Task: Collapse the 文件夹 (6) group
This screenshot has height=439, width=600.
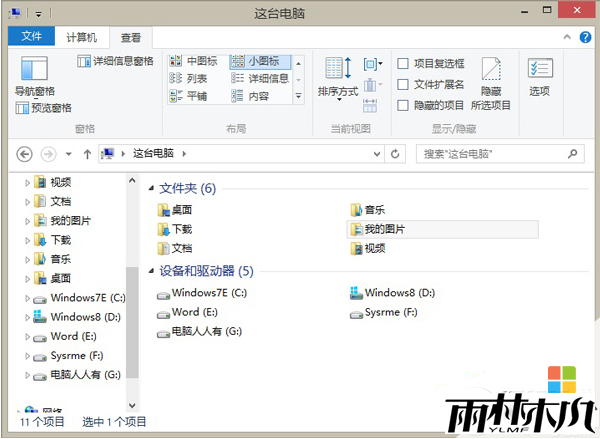Action: coord(152,188)
